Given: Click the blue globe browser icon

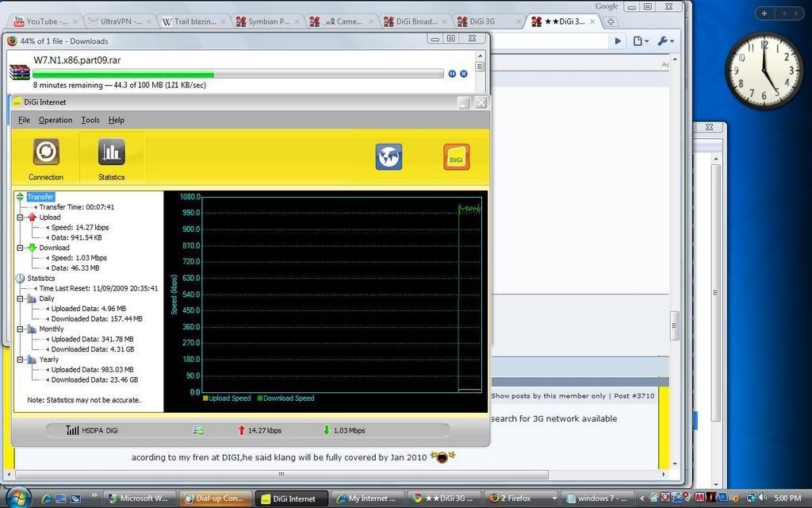Looking at the screenshot, I should (389, 157).
